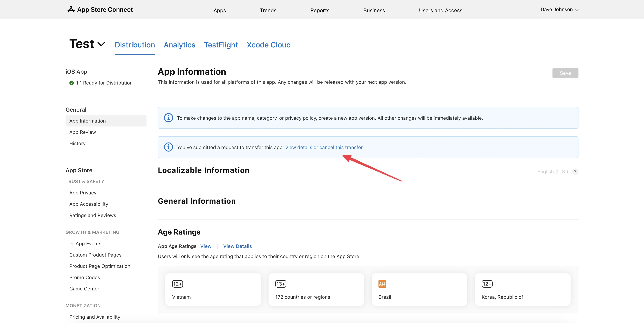644x323 pixels.
Task: Click the Korea, Republic of rating card
Action: pos(523,289)
